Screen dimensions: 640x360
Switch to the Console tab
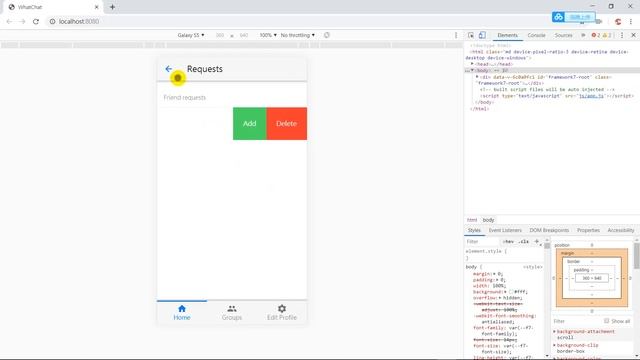click(536, 35)
